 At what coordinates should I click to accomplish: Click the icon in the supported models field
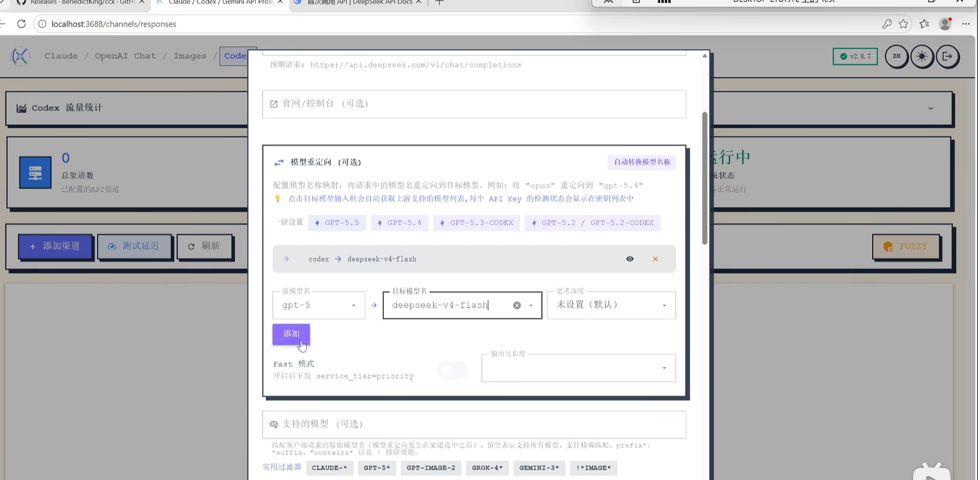(274, 425)
